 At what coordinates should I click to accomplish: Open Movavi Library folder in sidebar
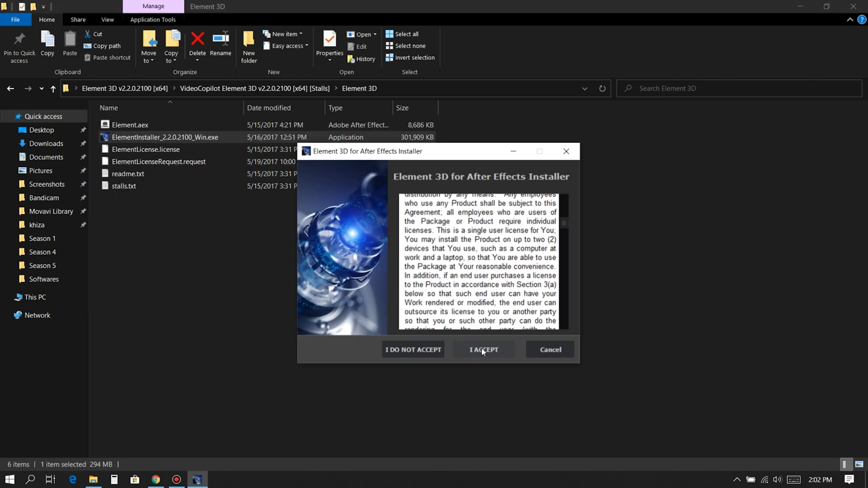pyautogui.click(x=51, y=211)
